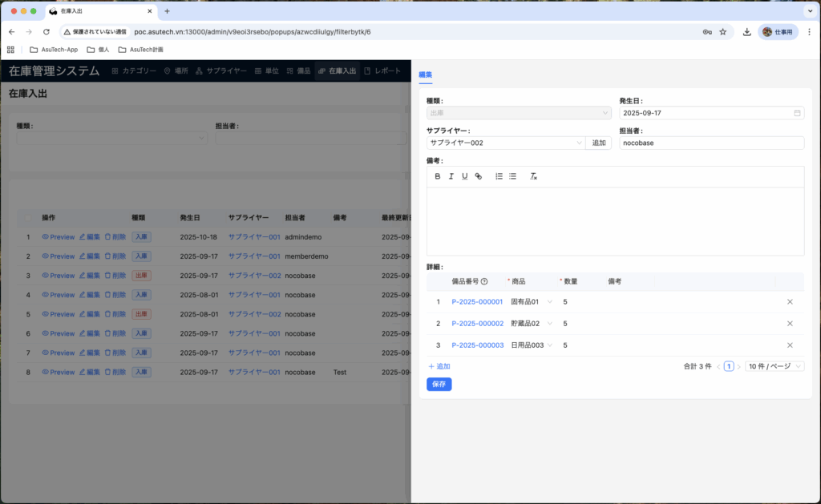The width and height of the screenshot is (821, 504).
Task: Click the 担当者 input field
Action: point(711,143)
